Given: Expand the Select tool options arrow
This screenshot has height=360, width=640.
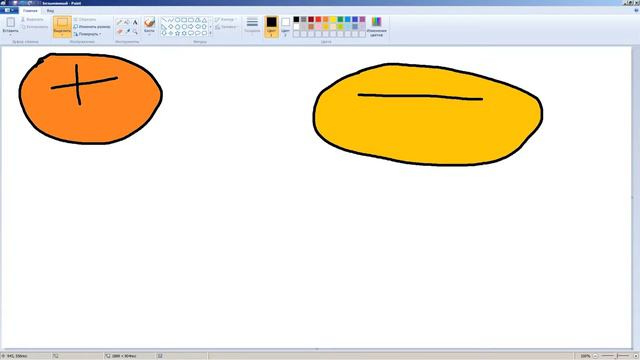Looking at the screenshot, I should (62, 35).
